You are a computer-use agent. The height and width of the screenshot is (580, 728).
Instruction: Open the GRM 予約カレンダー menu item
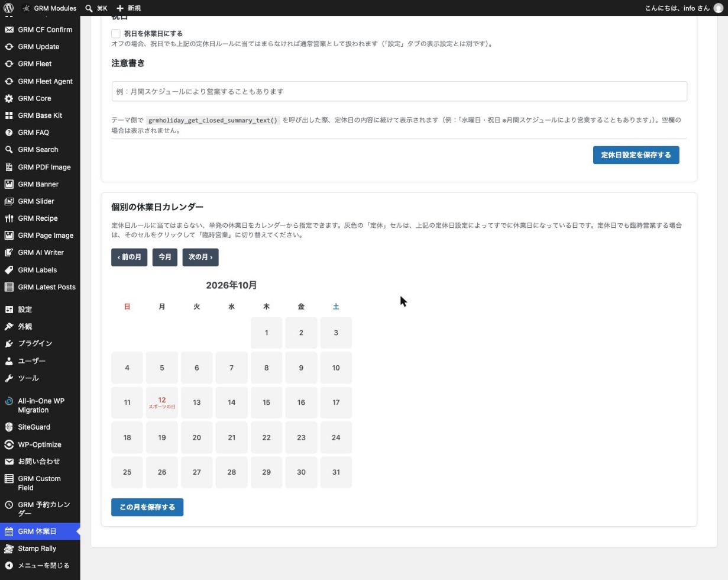point(40,509)
